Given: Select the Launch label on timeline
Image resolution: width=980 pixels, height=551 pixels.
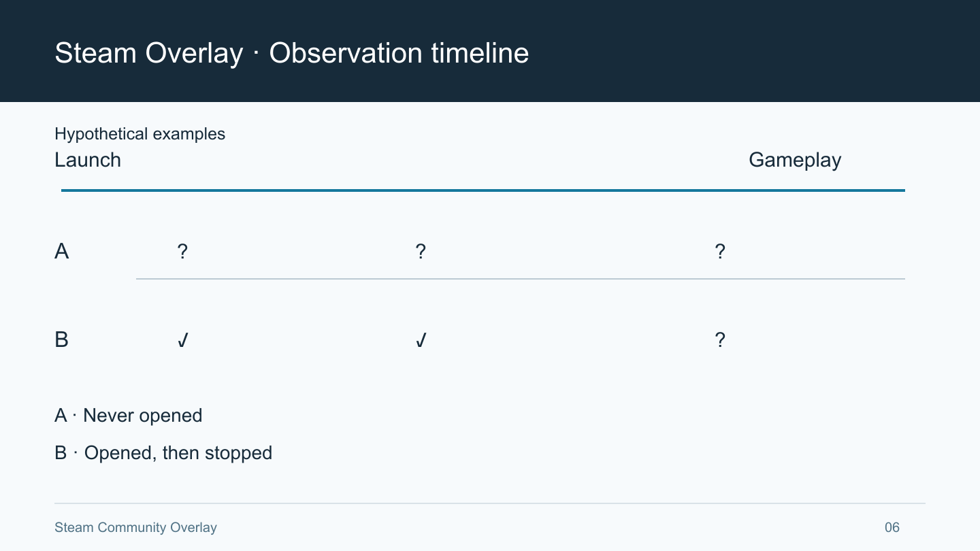Looking at the screenshot, I should click(x=88, y=160).
